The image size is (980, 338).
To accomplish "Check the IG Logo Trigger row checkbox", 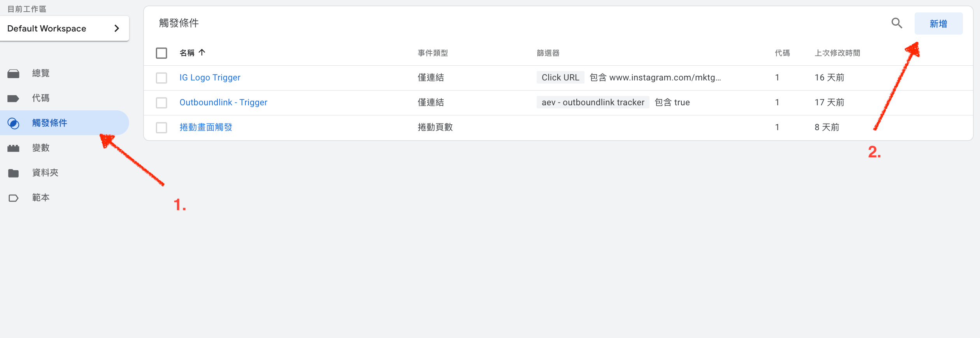I will (161, 78).
